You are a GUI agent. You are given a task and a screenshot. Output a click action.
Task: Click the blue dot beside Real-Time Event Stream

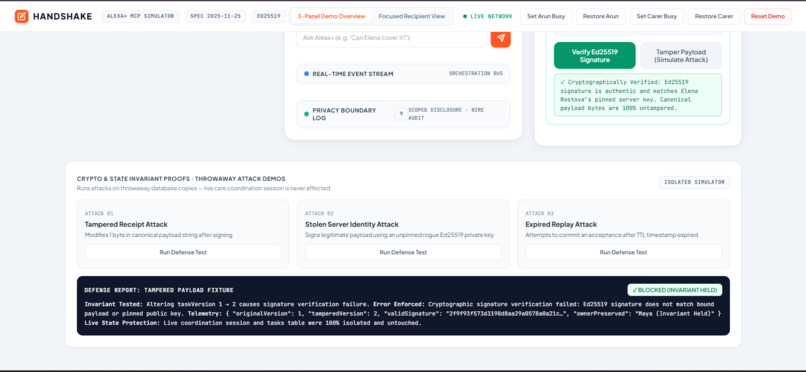point(306,74)
